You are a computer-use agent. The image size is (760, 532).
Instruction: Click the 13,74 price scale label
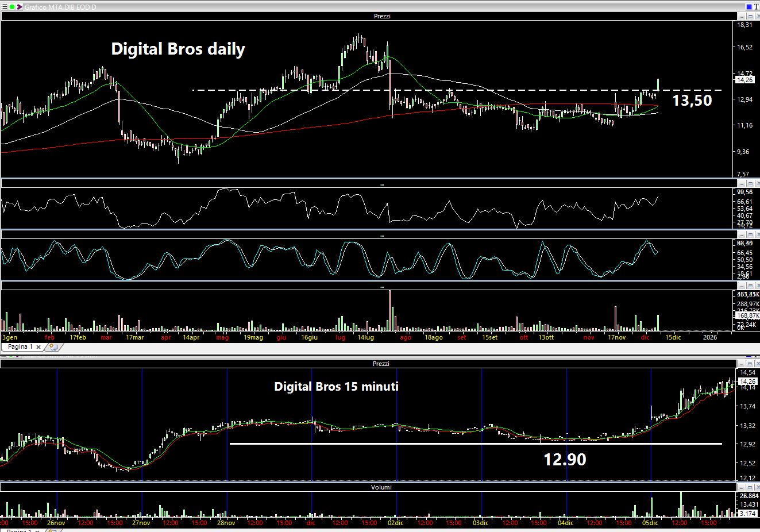click(x=749, y=407)
